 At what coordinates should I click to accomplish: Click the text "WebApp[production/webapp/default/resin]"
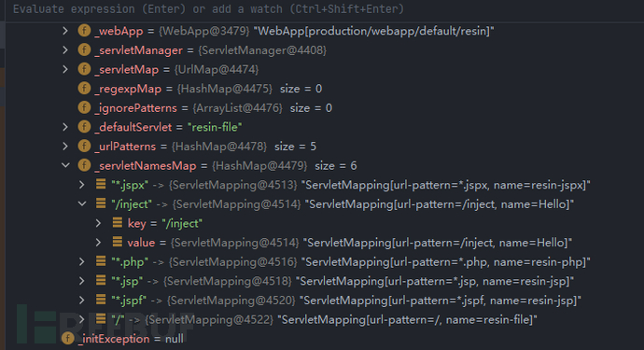[x=373, y=31]
